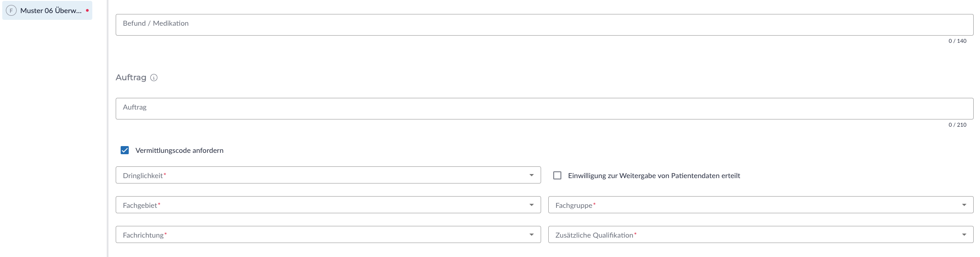Click the Vermittlungscode anfordern label
The width and height of the screenshot is (980, 257).
[179, 150]
